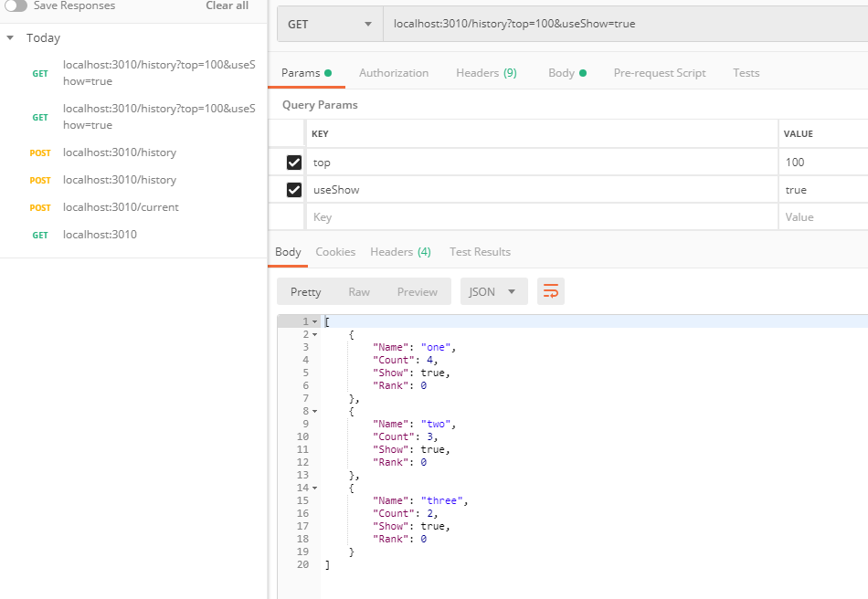Viewport: 868px width, 599px height.
Task: Collapse JSON array at line 1
Action: [315, 322]
